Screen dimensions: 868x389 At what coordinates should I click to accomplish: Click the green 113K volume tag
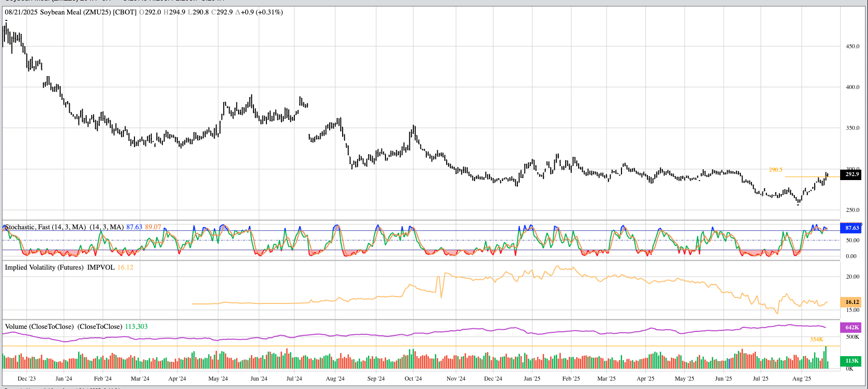click(x=851, y=361)
